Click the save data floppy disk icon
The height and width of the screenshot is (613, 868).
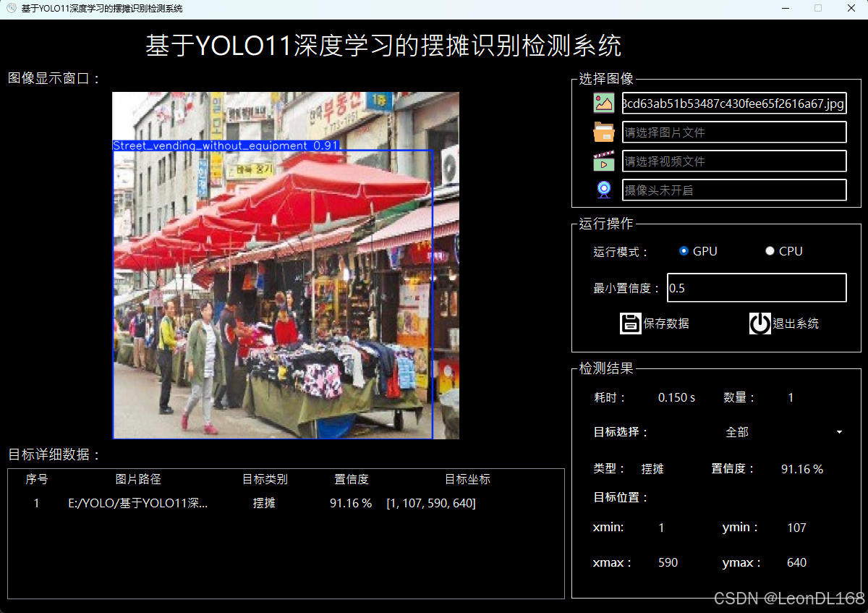pos(631,324)
